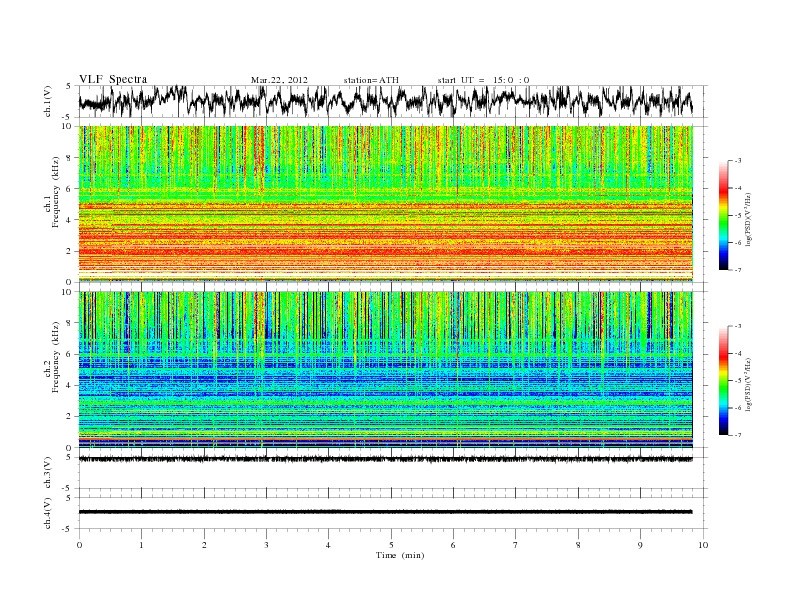Click the '-5' tick on ch.2 color bar
Screen dimensions: 792x612
coord(737,380)
